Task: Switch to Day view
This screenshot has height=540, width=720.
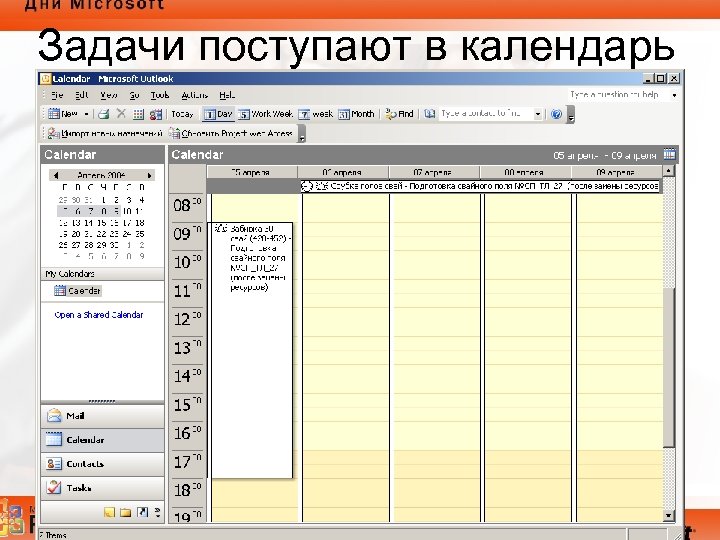Action: pyautogui.click(x=218, y=114)
